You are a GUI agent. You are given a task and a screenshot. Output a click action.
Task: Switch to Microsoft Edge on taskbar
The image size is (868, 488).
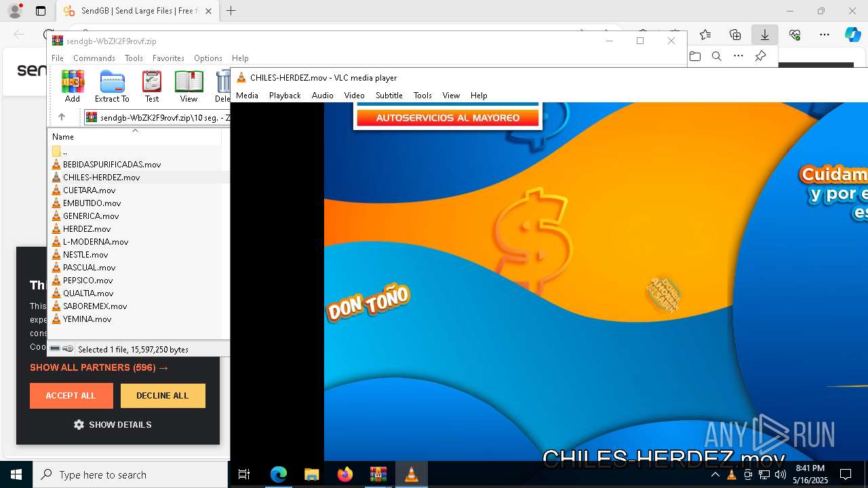[279, 474]
